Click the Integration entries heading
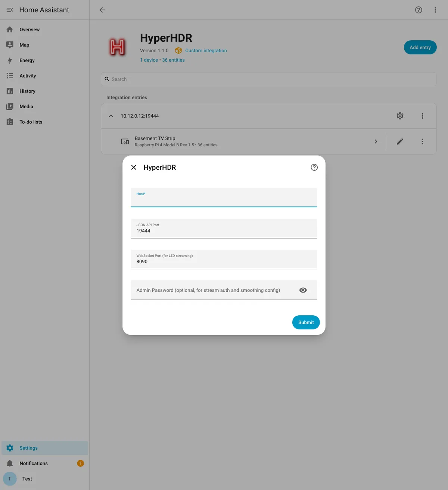This screenshot has height=490, width=448. (127, 97)
